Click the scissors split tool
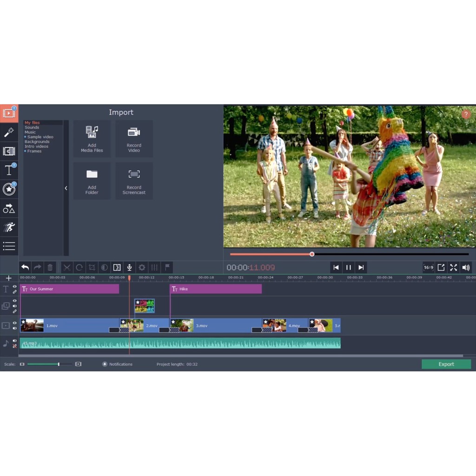The width and height of the screenshot is (476, 476). (x=67, y=267)
